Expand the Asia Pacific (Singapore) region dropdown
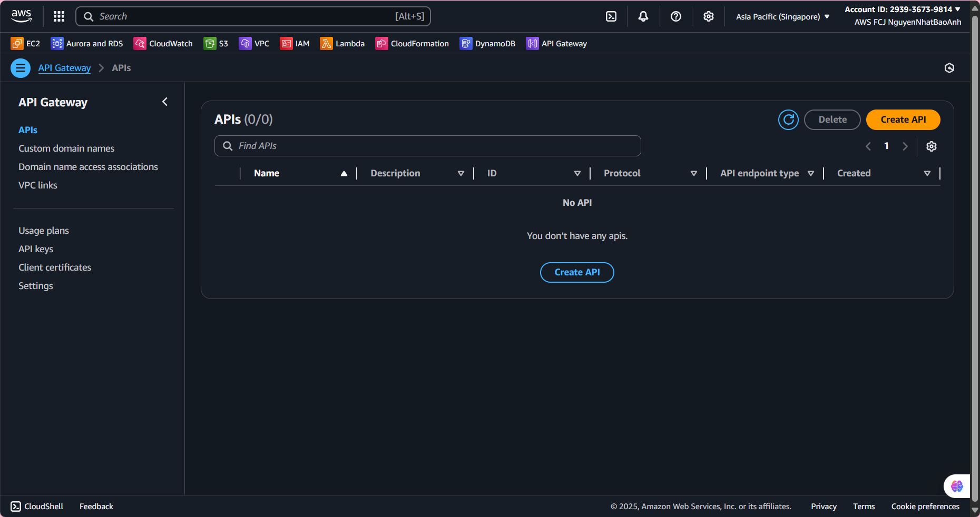The image size is (980, 517). click(x=782, y=17)
